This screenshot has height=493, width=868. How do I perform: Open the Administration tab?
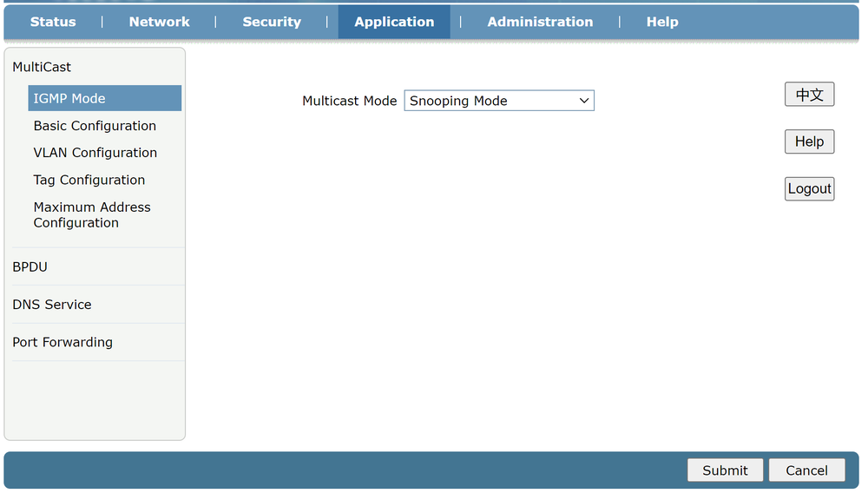click(x=540, y=22)
